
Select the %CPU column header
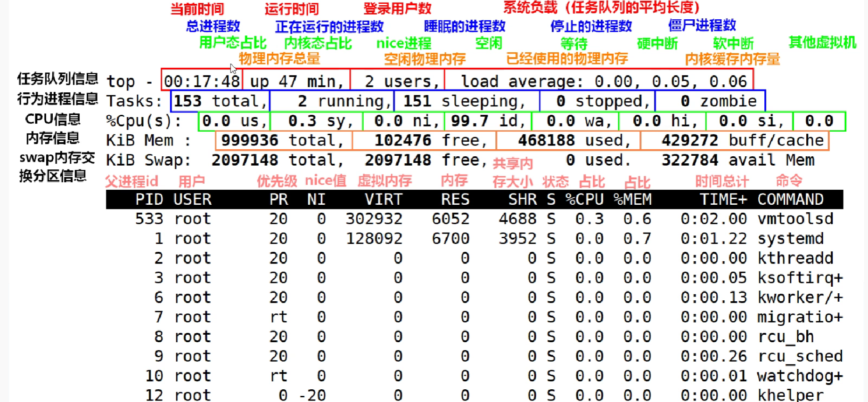tap(585, 200)
